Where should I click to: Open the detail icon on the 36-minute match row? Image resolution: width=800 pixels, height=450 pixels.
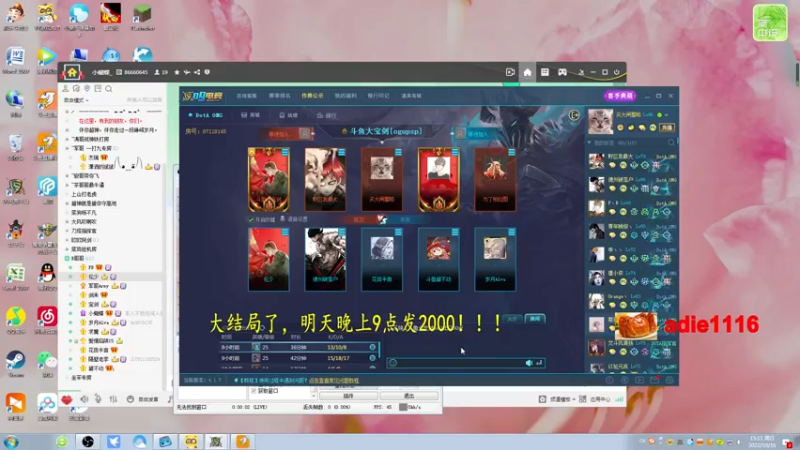click(372, 347)
